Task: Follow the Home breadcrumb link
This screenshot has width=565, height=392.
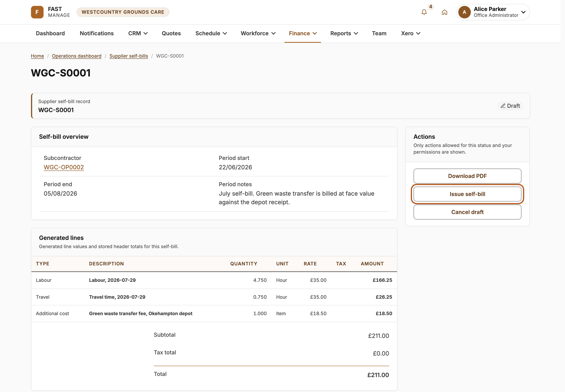Action: click(x=37, y=56)
